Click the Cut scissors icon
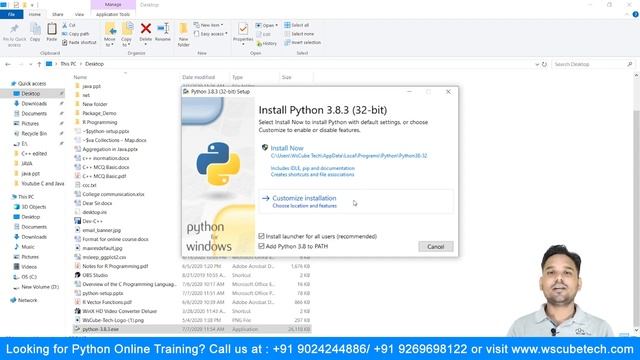Image resolution: width=640 pixels, height=360 pixels. (64, 25)
